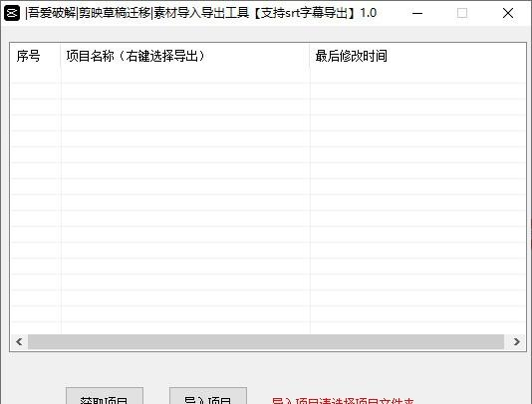Click the horizontal scrollbar thumb
This screenshot has width=532, height=404.
(266, 341)
